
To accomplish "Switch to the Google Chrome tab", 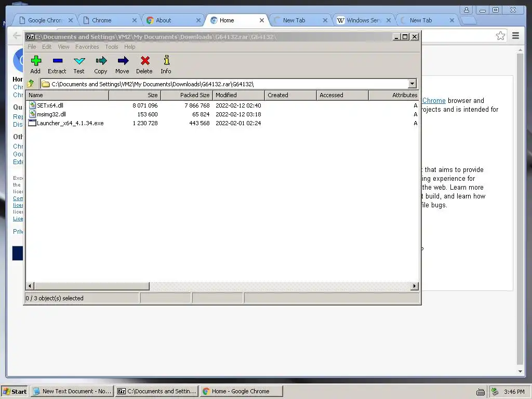I will (45, 20).
